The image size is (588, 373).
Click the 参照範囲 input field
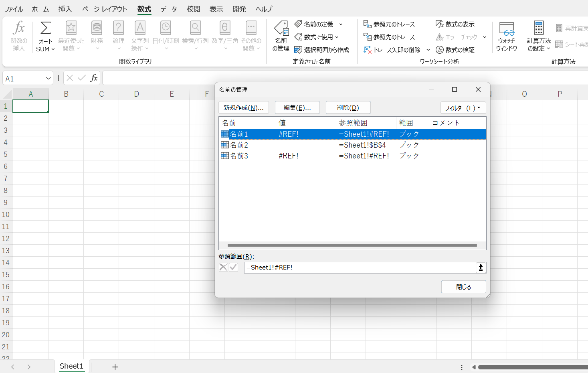[359, 268]
